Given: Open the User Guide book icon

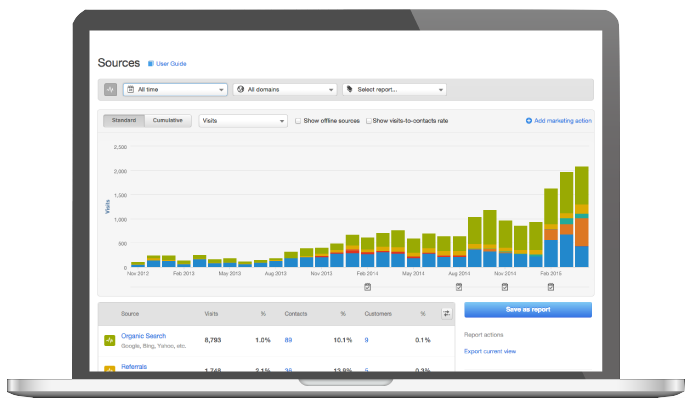Looking at the screenshot, I should point(150,64).
